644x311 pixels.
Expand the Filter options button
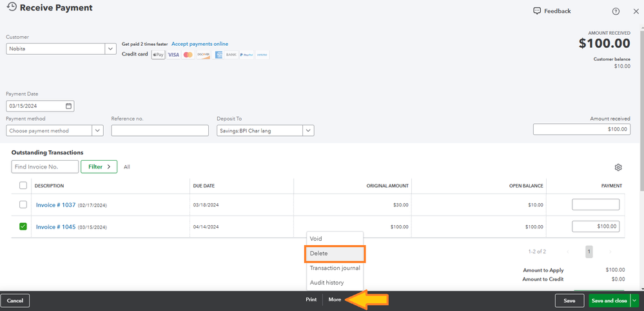pos(99,167)
